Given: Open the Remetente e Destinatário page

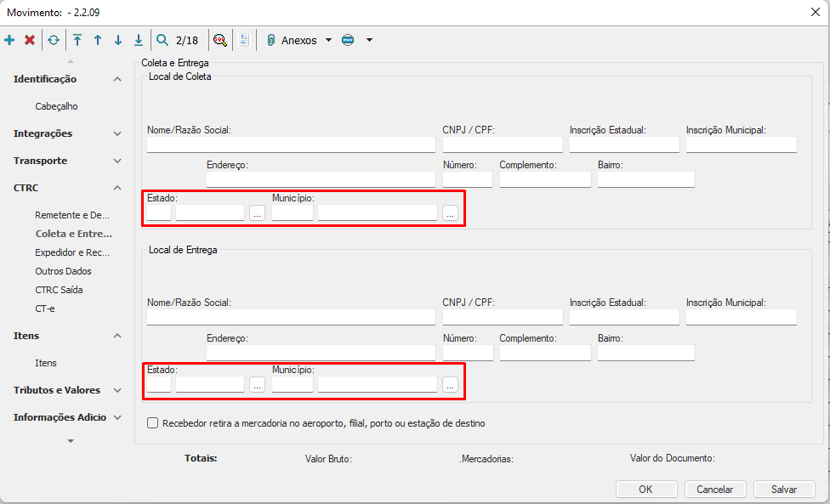Looking at the screenshot, I should [x=72, y=215].
